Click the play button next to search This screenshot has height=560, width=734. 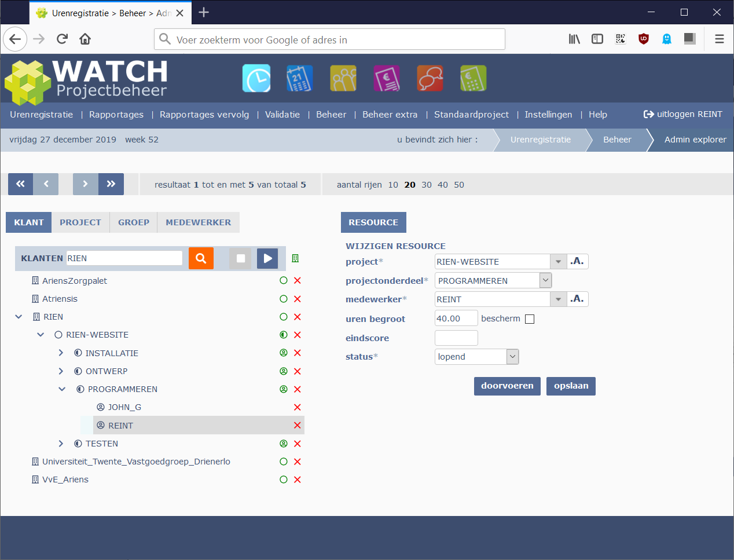pyautogui.click(x=267, y=258)
